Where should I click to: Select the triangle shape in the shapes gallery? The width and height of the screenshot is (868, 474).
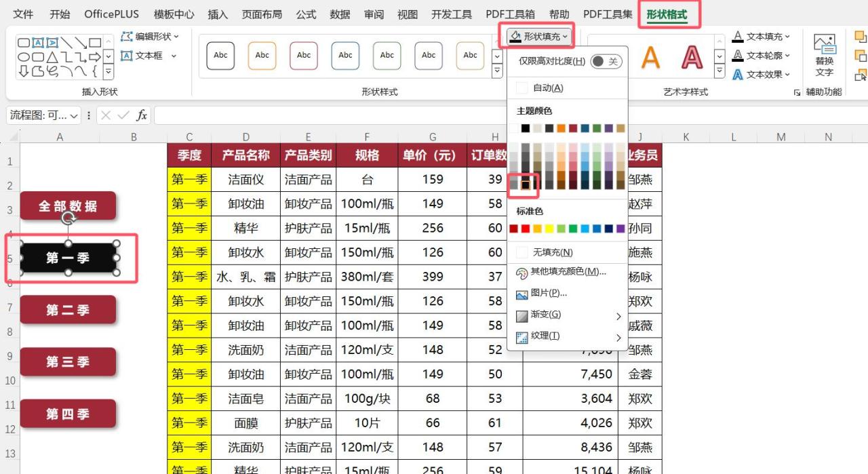tap(52, 57)
